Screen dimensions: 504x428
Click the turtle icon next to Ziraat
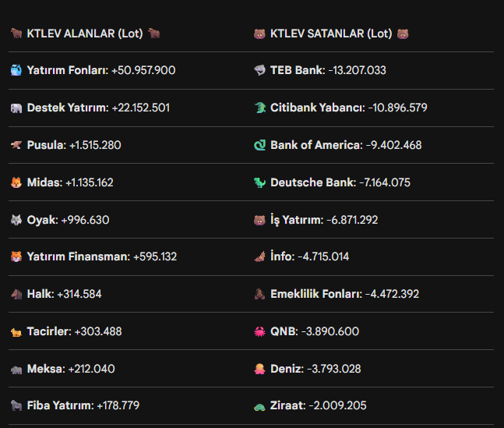pyautogui.click(x=260, y=405)
